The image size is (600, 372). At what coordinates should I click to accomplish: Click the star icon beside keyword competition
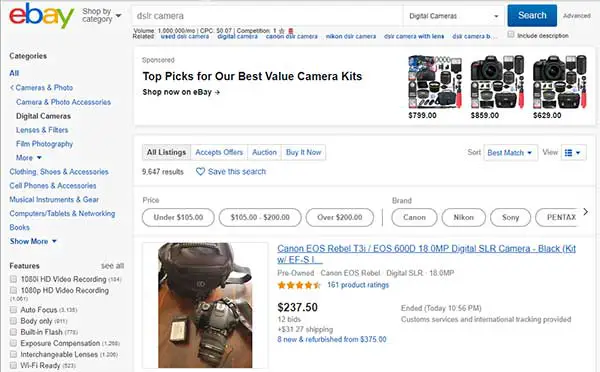tap(282, 31)
